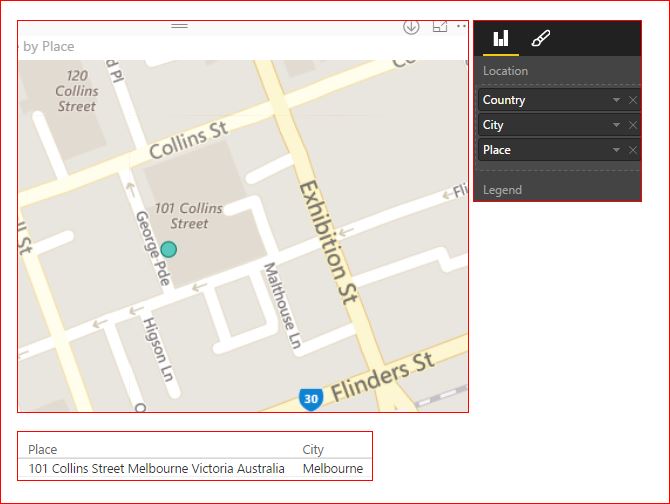670x504 pixels.
Task: Click the Place column header in table
Action: click(42, 449)
